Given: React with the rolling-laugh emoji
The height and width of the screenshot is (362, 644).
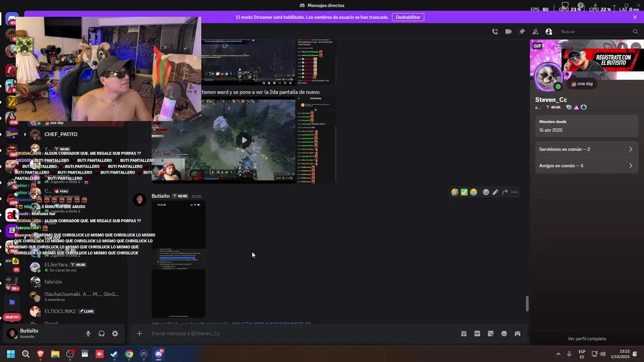Looking at the screenshot, I should click(x=455, y=192).
